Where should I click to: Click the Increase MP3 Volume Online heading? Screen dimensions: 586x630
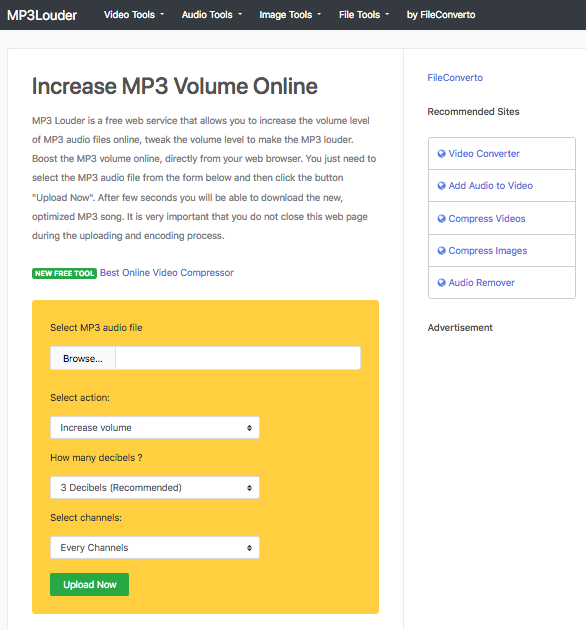[175, 86]
